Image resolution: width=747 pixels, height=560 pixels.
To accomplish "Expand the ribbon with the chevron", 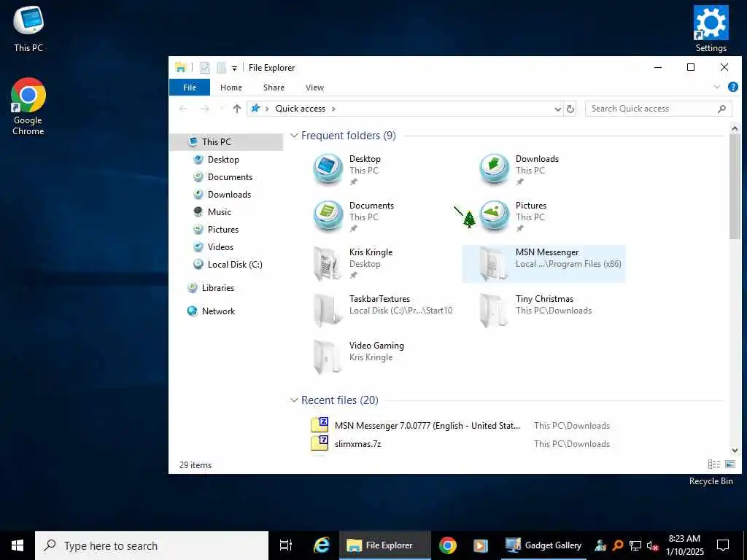I will [x=717, y=87].
